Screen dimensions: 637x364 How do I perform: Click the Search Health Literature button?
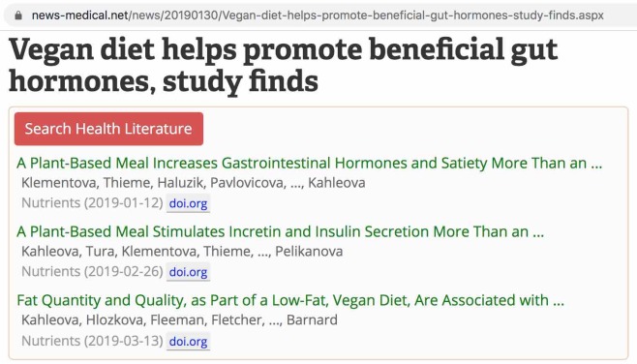108,129
